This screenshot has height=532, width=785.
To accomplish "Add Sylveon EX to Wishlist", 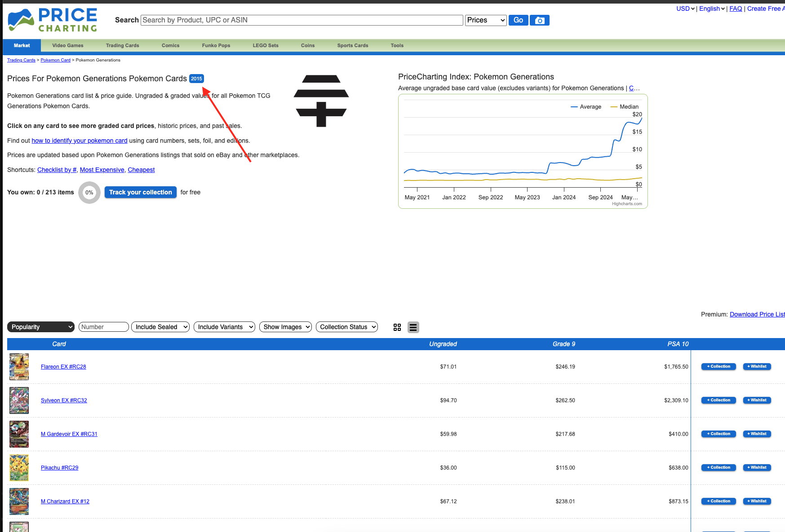I will point(757,400).
